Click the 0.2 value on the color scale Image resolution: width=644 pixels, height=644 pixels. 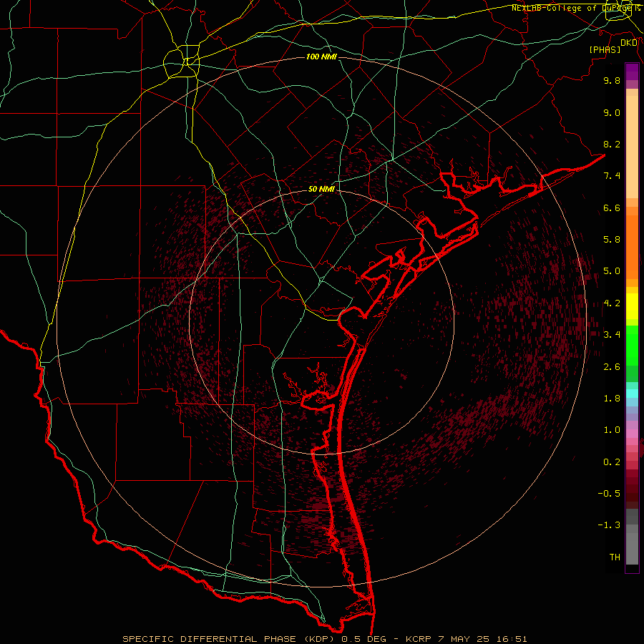pyautogui.click(x=612, y=462)
